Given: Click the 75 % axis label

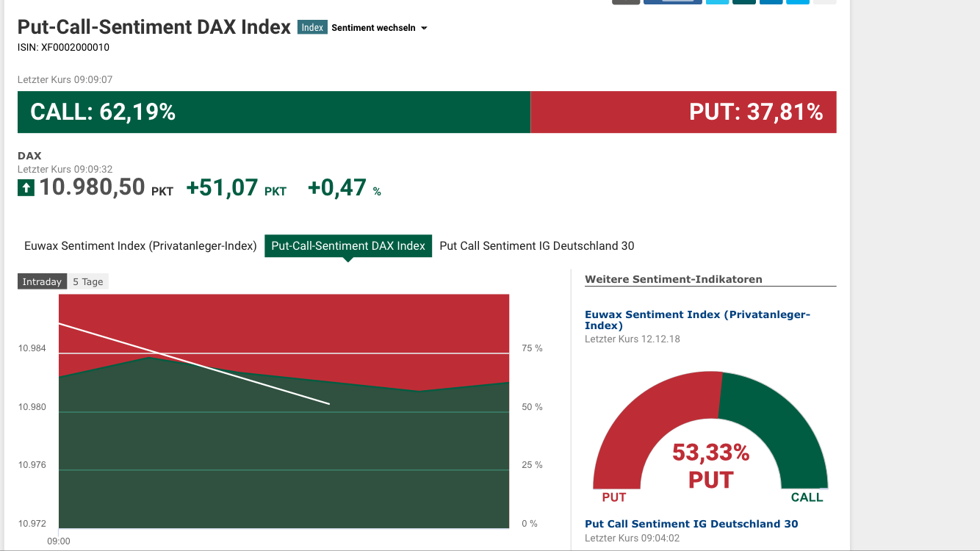Looking at the screenshot, I should (532, 348).
